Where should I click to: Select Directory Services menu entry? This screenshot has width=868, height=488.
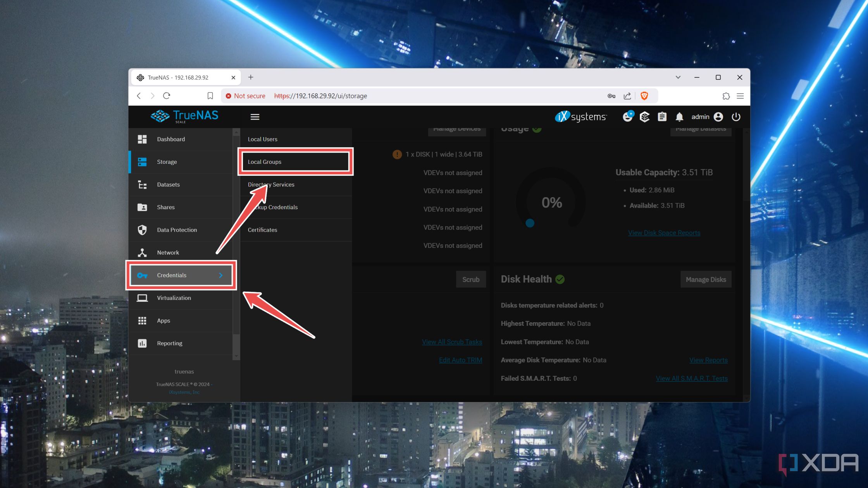(x=270, y=184)
